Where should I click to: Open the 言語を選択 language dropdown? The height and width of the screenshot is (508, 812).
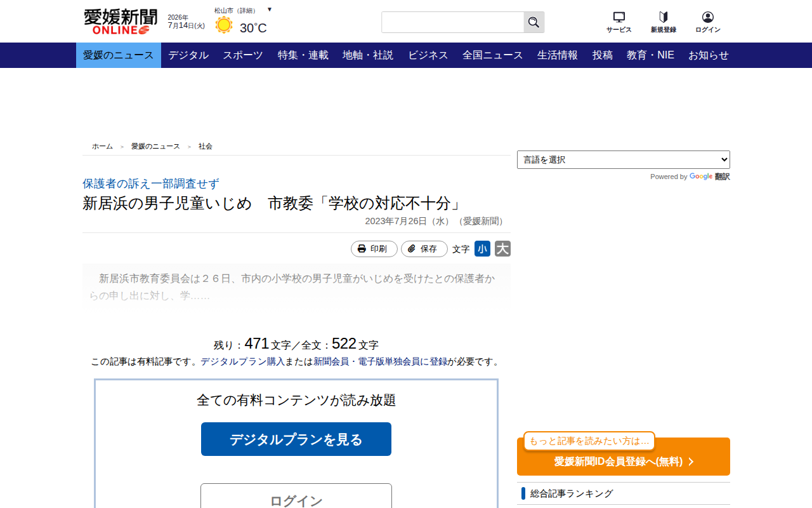[x=624, y=159]
